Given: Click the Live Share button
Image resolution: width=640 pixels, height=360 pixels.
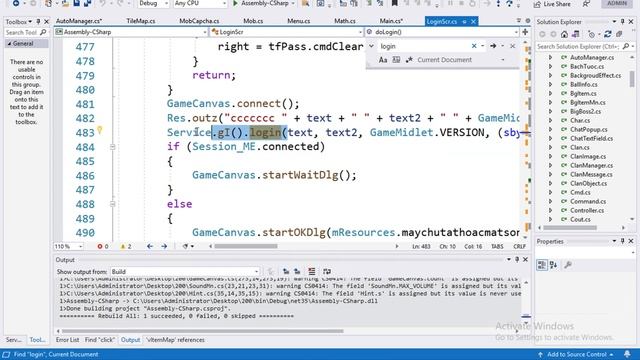Looking at the screenshot, I should click(x=553, y=4).
